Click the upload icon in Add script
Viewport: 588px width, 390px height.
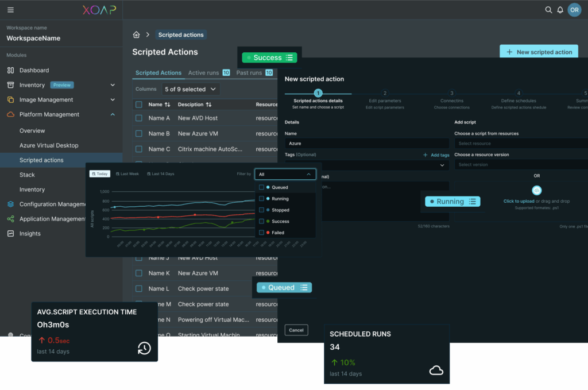click(x=536, y=191)
